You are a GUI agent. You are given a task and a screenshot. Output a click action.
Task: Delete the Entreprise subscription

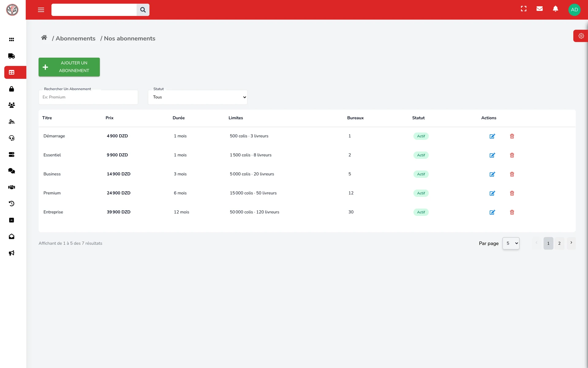pos(512,212)
